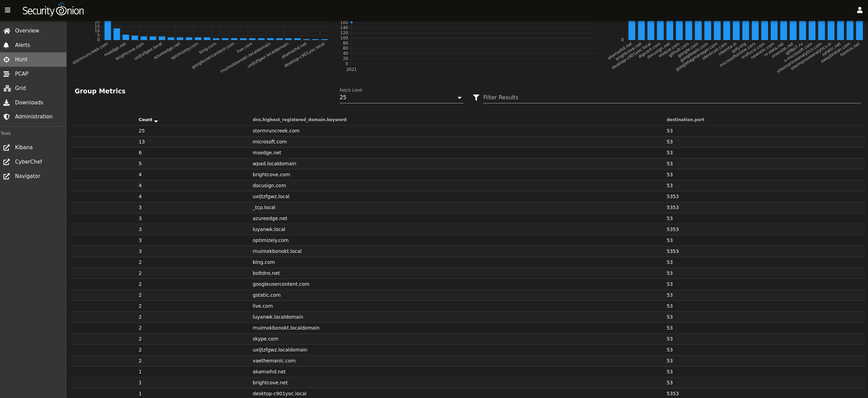Click wpad.localdomain domain cell
The width and height of the screenshot is (868, 398).
click(x=274, y=164)
